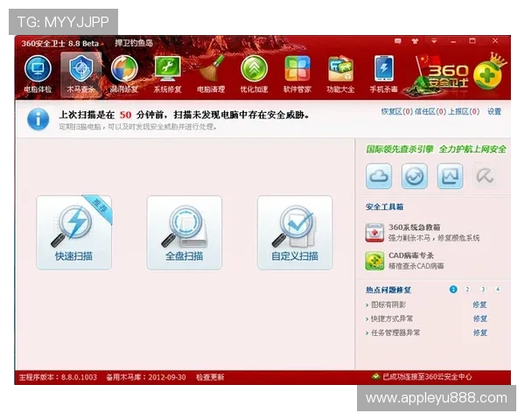Open 电脑清理 broom cleanup tool
Viewport: 525px width, 420px height.
pyautogui.click(x=211, y=74)
